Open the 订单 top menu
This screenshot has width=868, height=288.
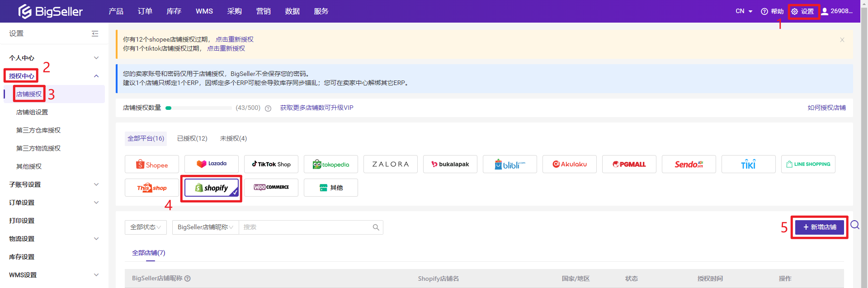(x=145, y=11)
